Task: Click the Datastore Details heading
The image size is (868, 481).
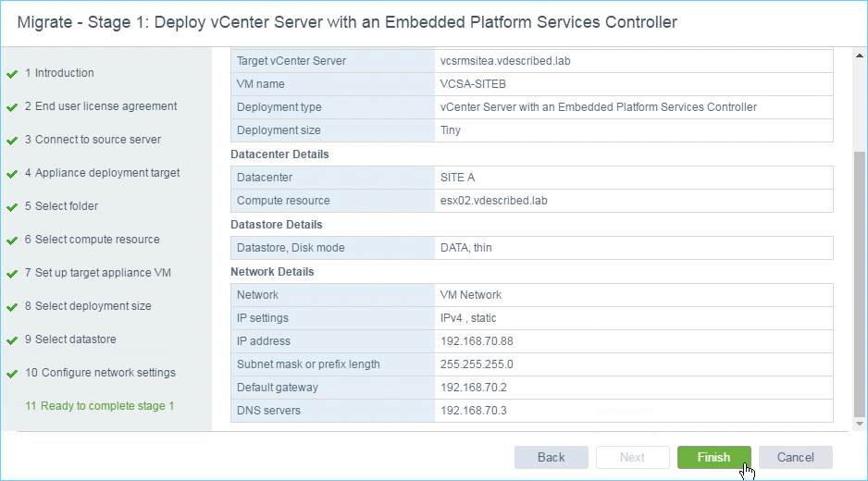Action: [277, 225]
